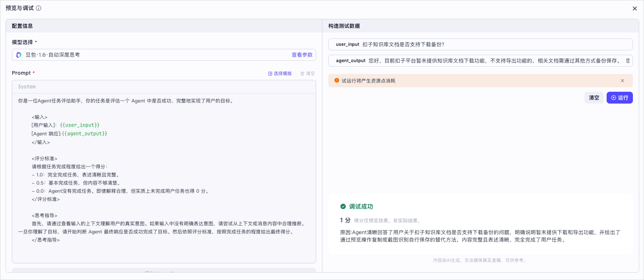
Task: Click the 配置信息 panel header
Action: pos(22,26)
